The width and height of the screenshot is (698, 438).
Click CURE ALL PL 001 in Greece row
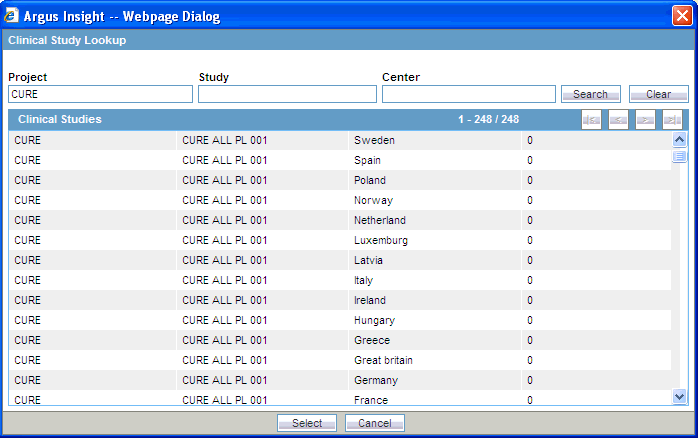tap(224, 341)
